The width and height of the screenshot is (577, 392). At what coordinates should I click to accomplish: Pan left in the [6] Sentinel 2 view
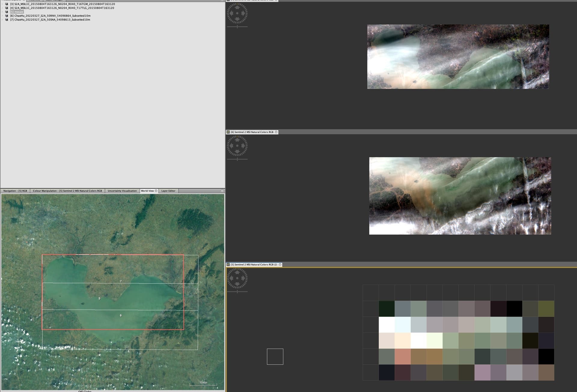231,146
